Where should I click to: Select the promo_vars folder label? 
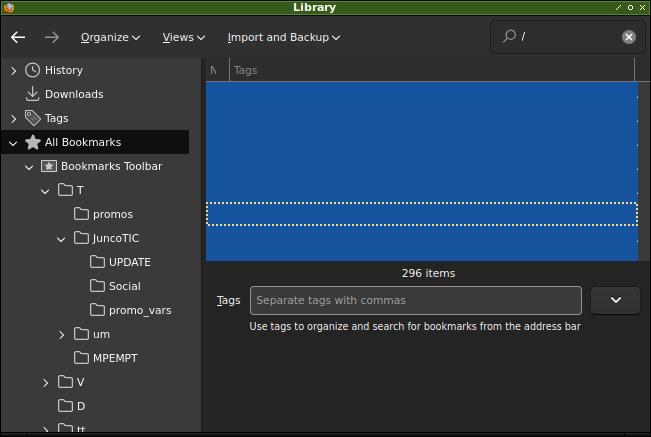[x=140, y=310]
